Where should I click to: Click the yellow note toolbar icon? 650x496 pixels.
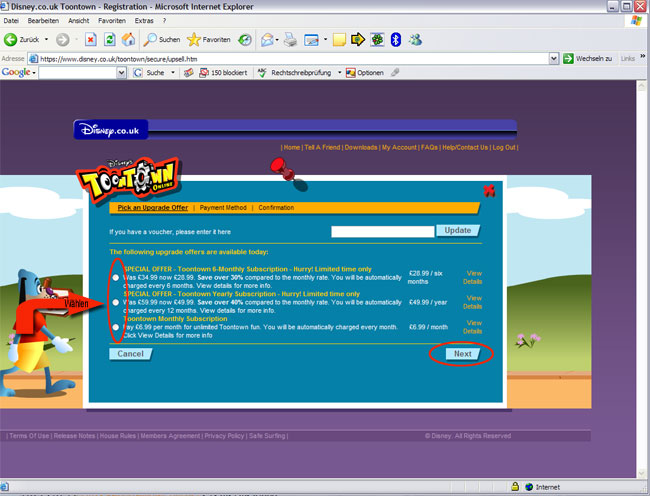click(339, 40)
